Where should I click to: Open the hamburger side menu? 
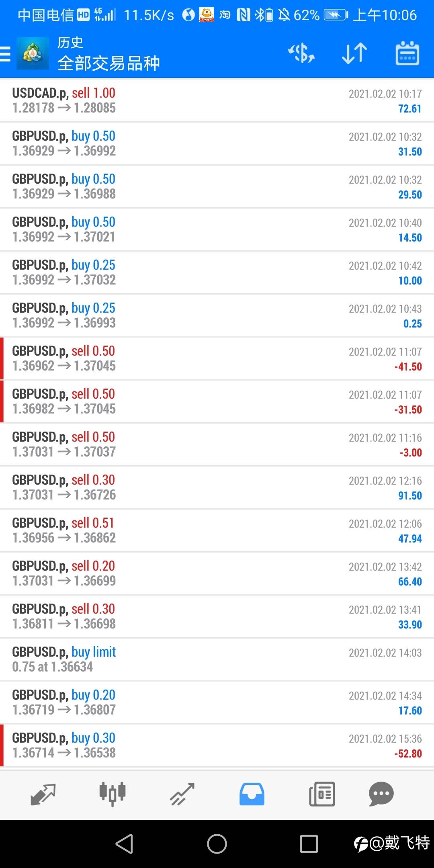point(6,53)
